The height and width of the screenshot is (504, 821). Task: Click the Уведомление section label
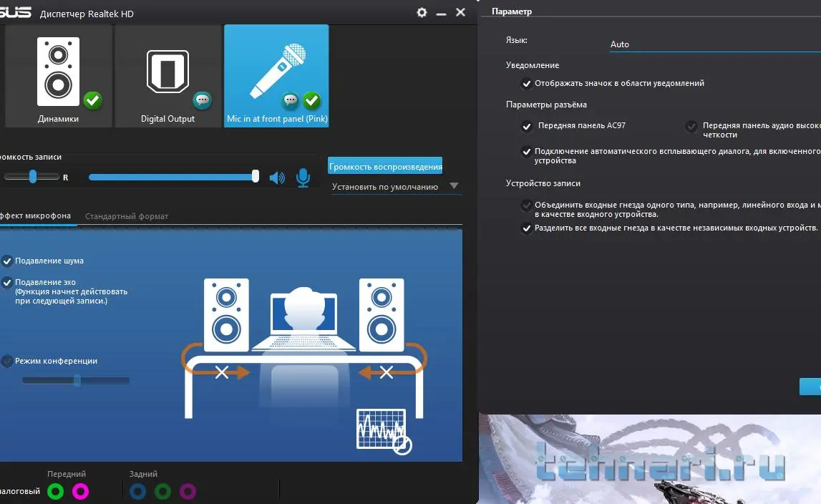(533, 65)
